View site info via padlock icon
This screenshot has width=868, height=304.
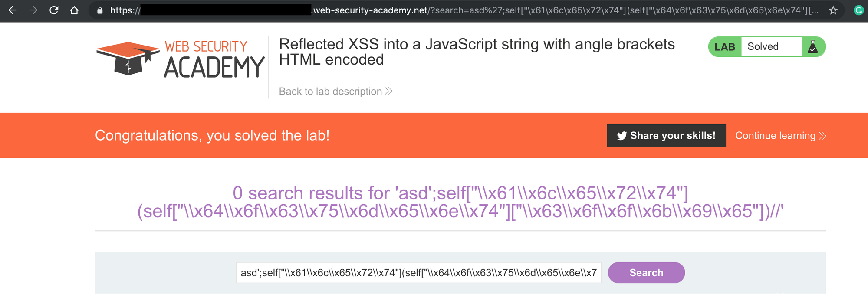point(100,10)
